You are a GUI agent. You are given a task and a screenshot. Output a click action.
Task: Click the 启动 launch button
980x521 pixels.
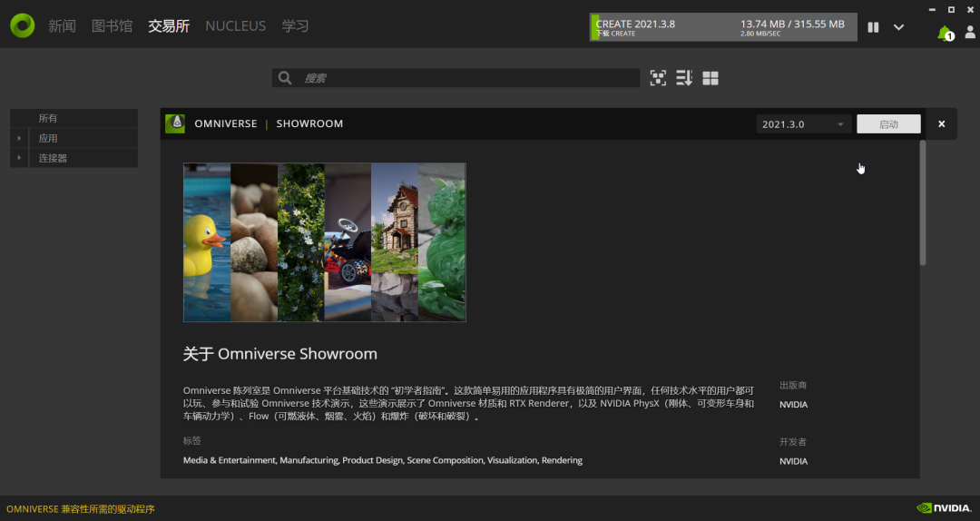point(888,123)
